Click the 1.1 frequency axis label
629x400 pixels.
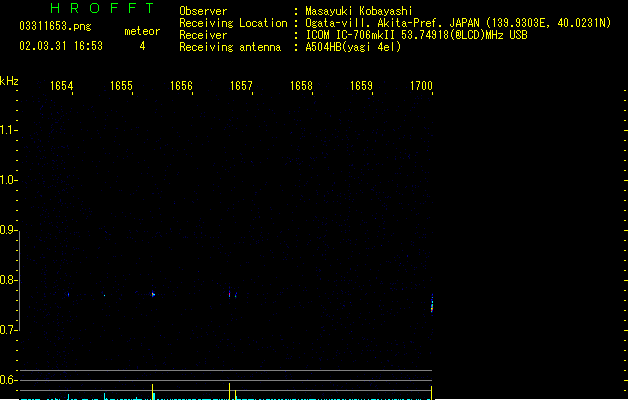coord(7,130)
